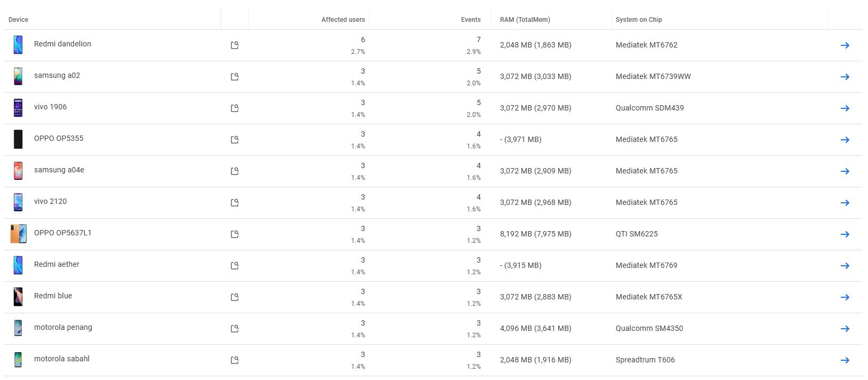This screenshot has height=380, width=868.
Task: Open details arrow for Redmi dandelion
Action: 845,45
